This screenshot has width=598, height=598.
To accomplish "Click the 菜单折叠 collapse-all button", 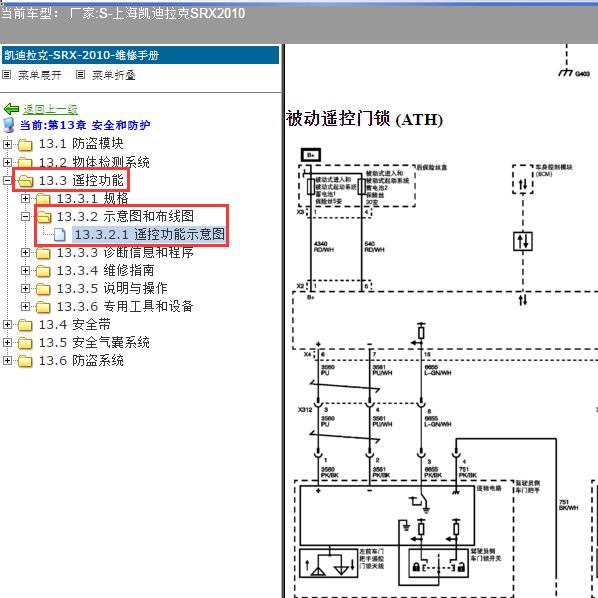I will click(x=114, y=75).
